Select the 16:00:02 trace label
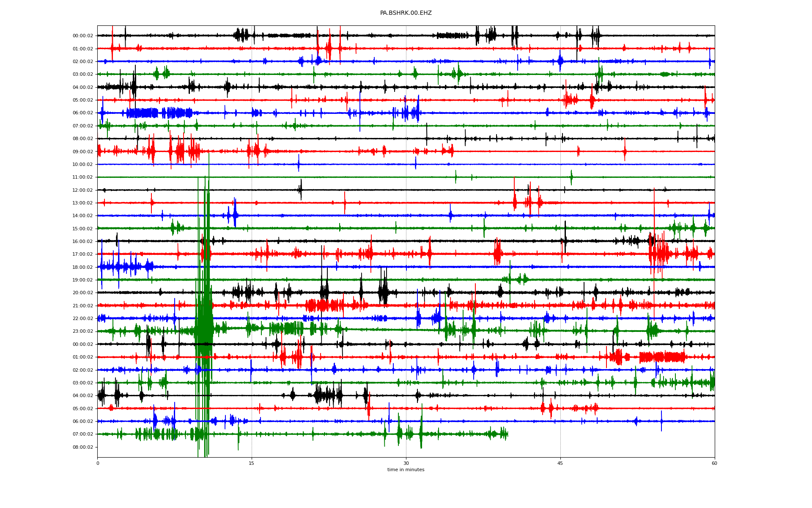The width and height of the screenshot is (812, 508). tap(82, 241)
